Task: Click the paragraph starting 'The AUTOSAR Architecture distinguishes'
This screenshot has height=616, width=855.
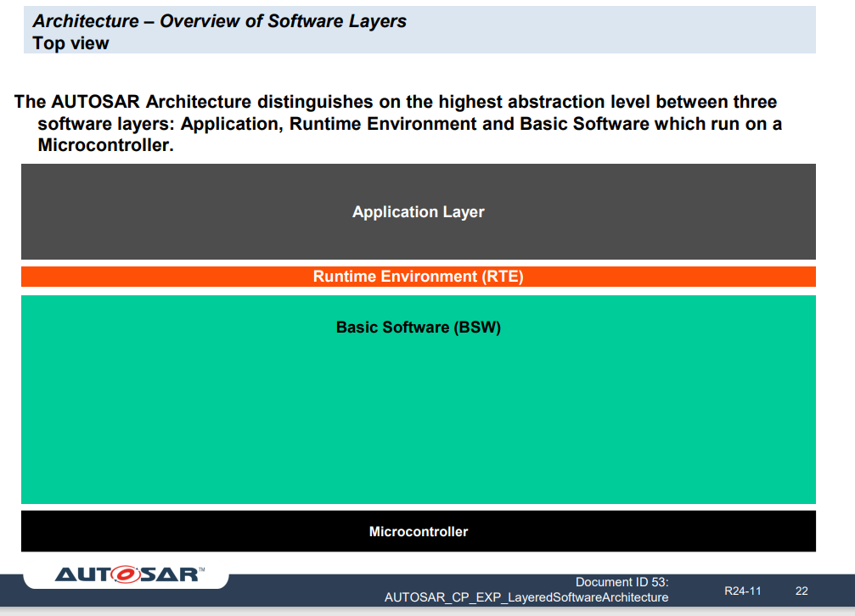Action: click(398, 123)
